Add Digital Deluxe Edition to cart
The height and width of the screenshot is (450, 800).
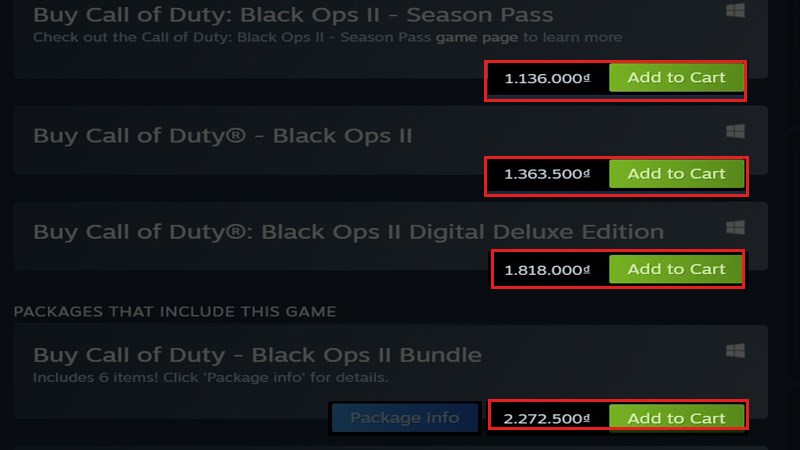(676, 269)
